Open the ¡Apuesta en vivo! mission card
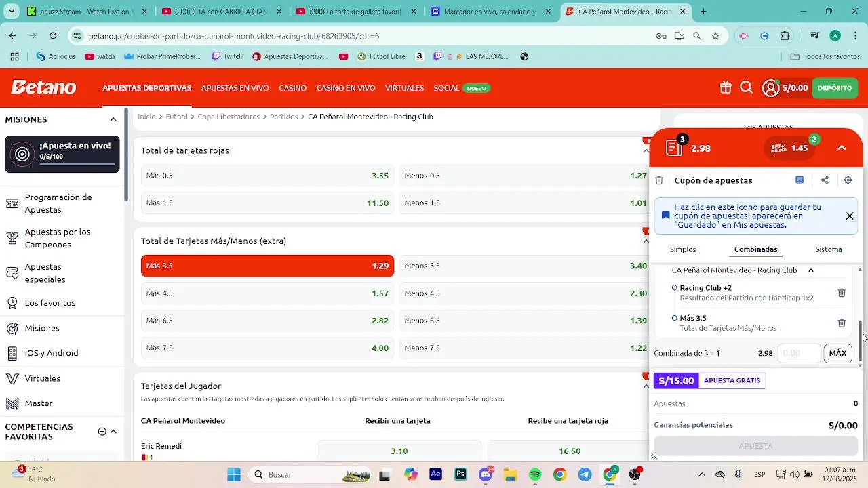The width and height of the screenshot is (868, 488). [x=62, y=154]
